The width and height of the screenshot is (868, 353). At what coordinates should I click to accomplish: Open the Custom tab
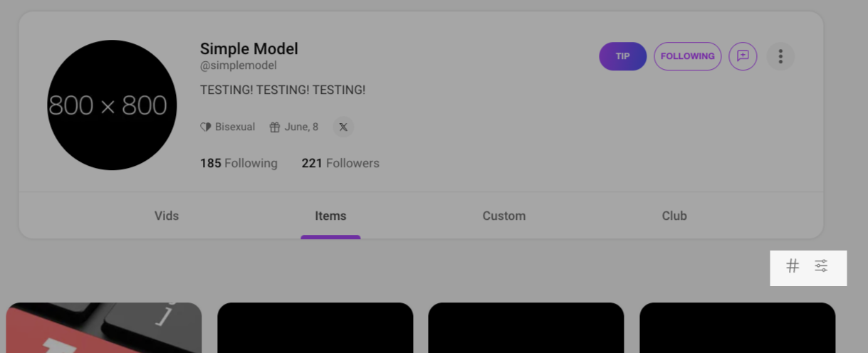pyautogui.click(x=504, y=216)
